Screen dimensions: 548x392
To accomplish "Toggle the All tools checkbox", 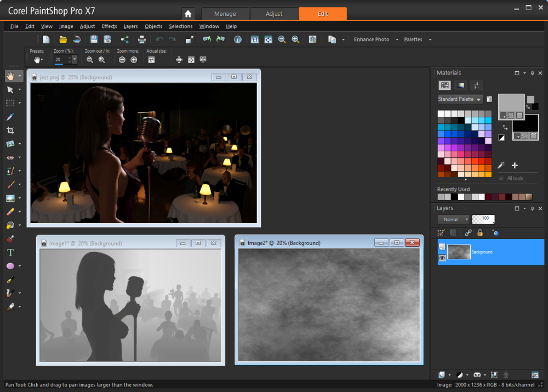I will (x=501, y=178).
